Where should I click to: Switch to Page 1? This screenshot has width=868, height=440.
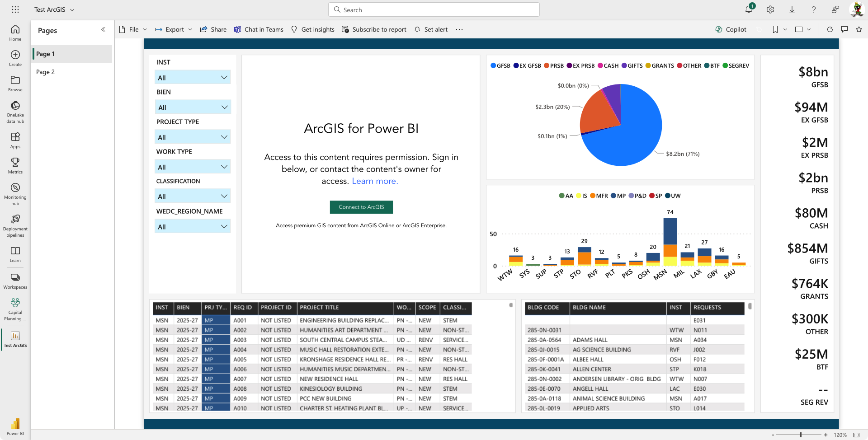[x=72, y=54]
